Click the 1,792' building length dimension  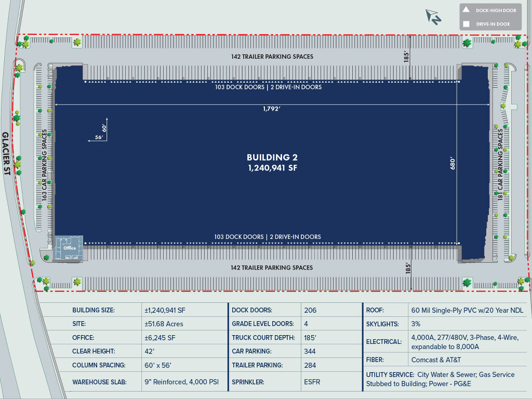tap(272, 109)
